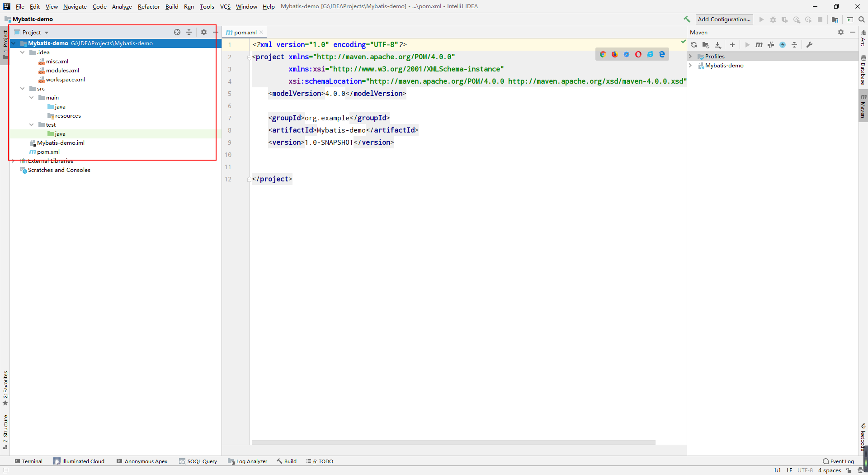This screenshot has width=868, height=475.
Task: Preview pom.xml in Internet Explorer
Action: 650,54
